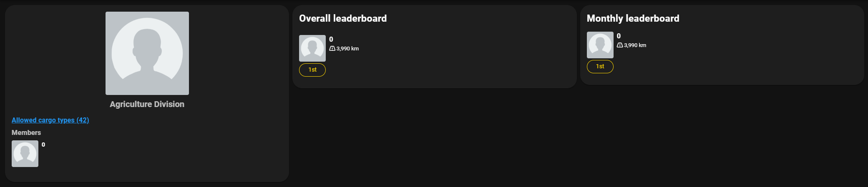
Task: Select the 1st badge in Monthly leaderboard
Action: coord(600,66)
